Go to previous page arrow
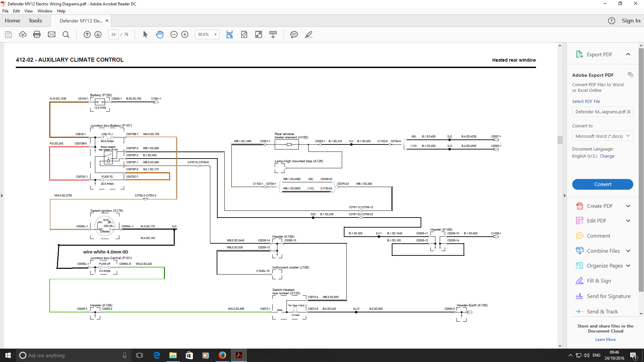644x362 pixels. point(87,35)
